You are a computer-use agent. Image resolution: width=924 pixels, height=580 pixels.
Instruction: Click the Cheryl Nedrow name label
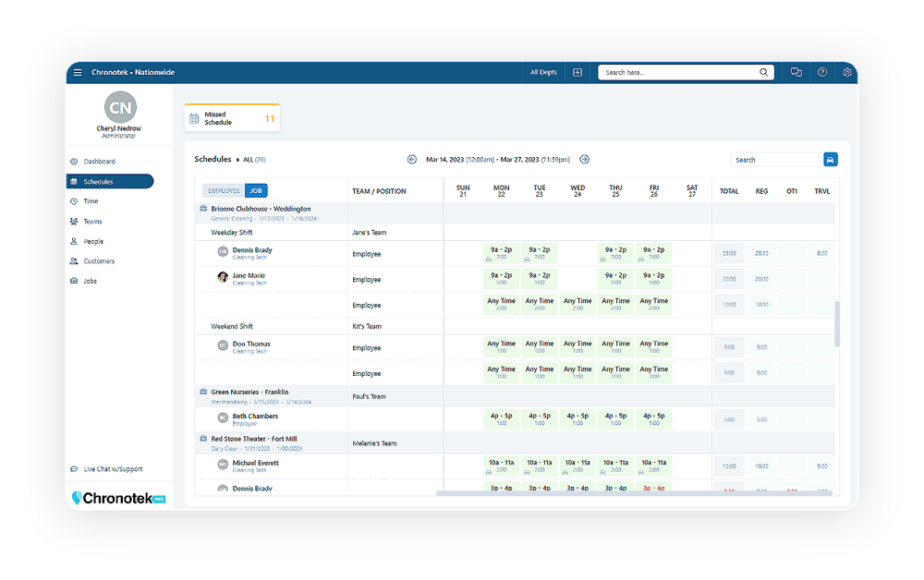pos(119,128)
